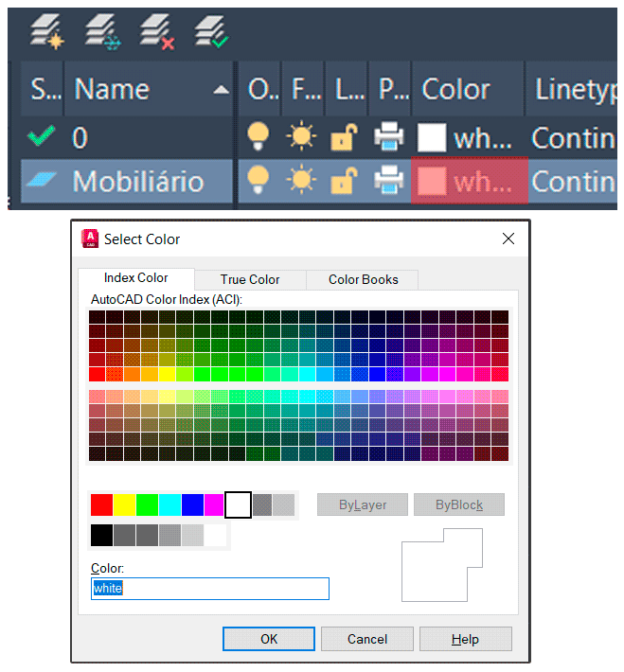Click the AutoCAD app icon in dialog title
624x672 pixels.
pyautogui.click(x=90, y=239)
